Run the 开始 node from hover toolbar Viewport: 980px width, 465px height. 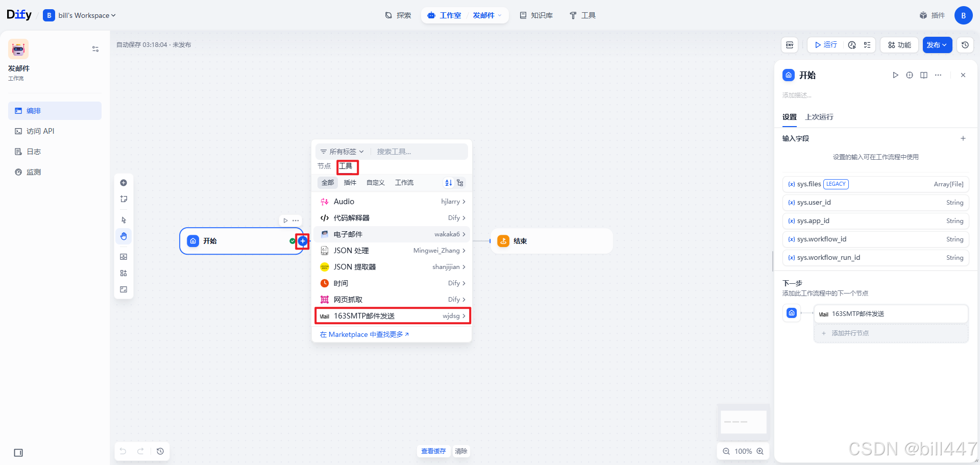(x=285, y=221)
